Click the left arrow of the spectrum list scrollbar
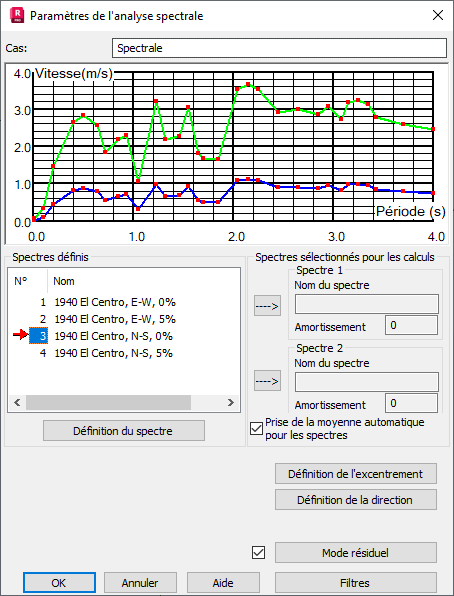Image resolution: width=454 pixels, height=596 pixels. 17,402
